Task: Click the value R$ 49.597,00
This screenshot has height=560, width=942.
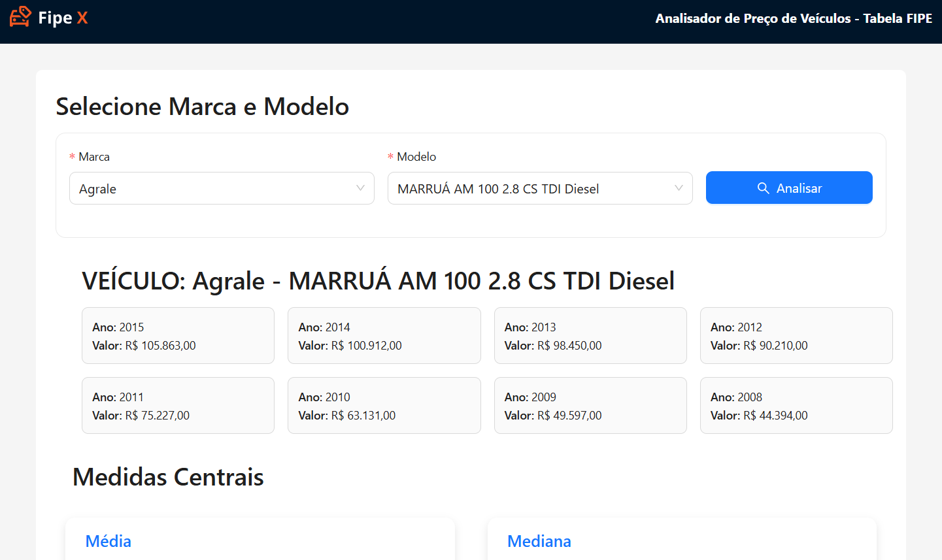Action: click(569, 416)
